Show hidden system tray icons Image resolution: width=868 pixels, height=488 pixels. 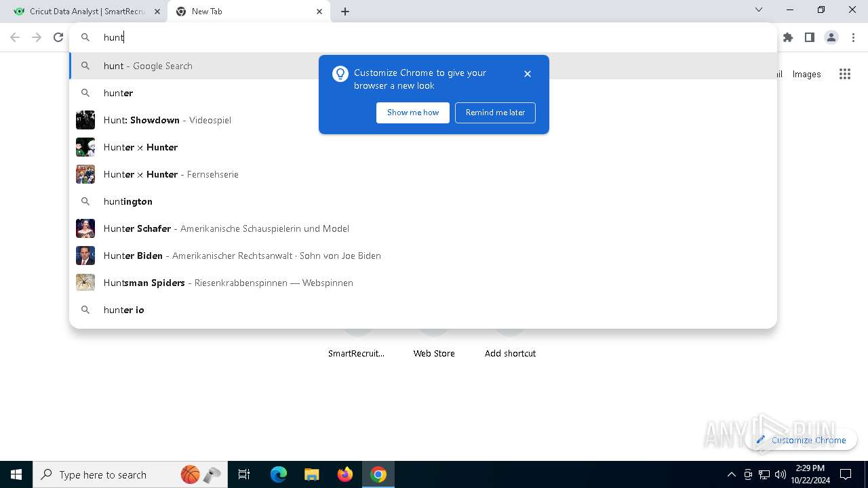pos(731,474)
